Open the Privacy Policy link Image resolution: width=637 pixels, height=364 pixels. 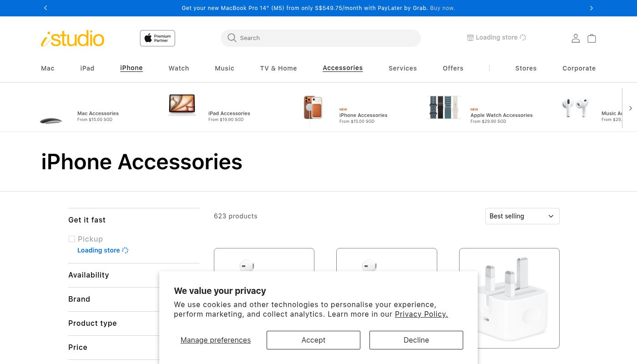[421, 314]
